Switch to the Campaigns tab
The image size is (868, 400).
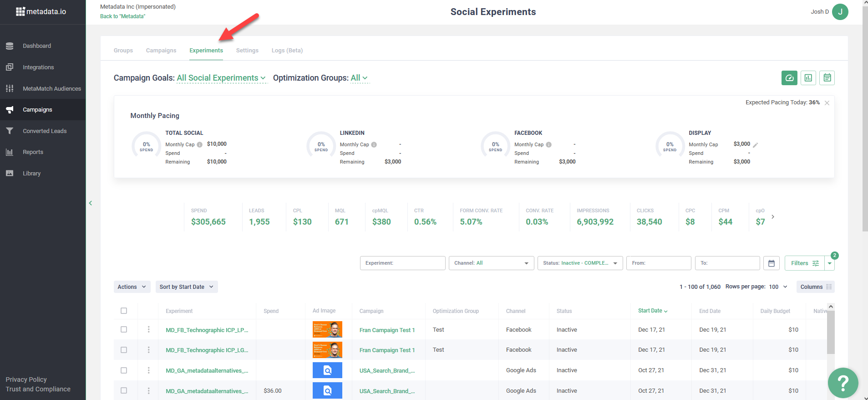(161, 51)
